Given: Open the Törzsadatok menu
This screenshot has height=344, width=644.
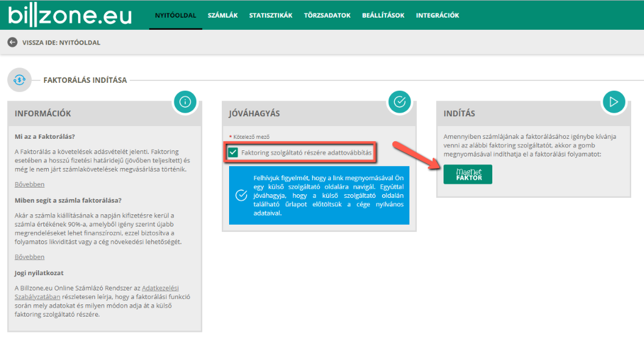Looking at the screenshot, I should point(327,15).
